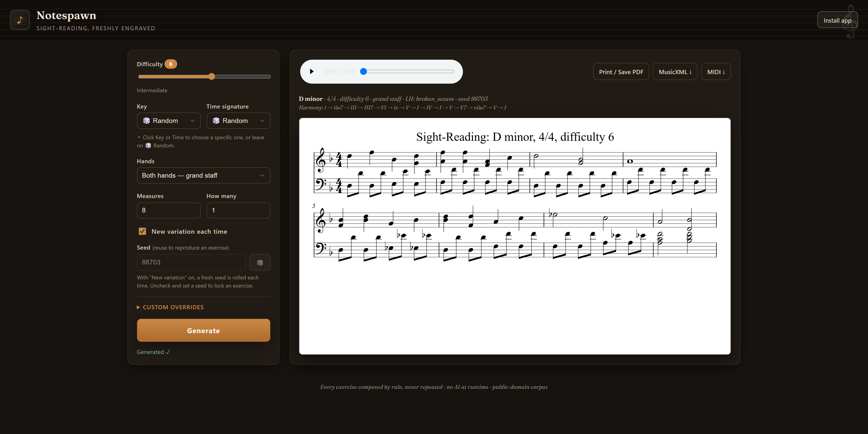The height and width of the screenshot is (434, 868).
Task: Open the Hands dropdown showing grand staff
Action: [x=203, y=176]
